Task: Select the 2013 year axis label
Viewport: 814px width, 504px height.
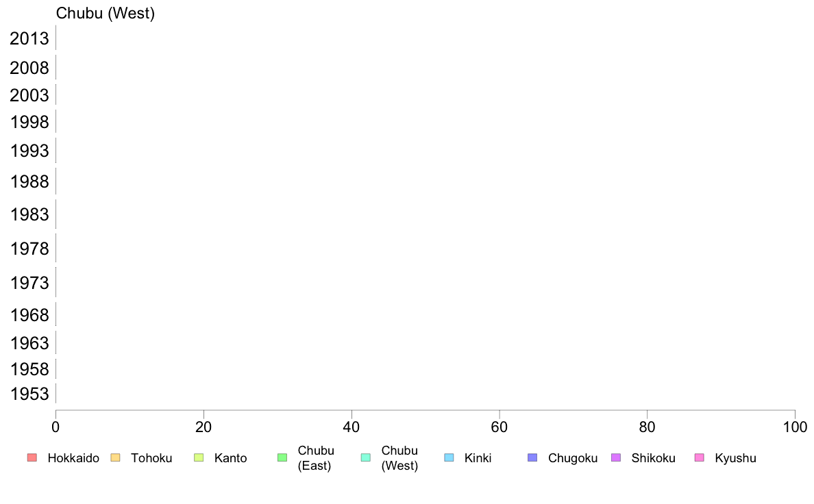Action: (x=29, y=38)
